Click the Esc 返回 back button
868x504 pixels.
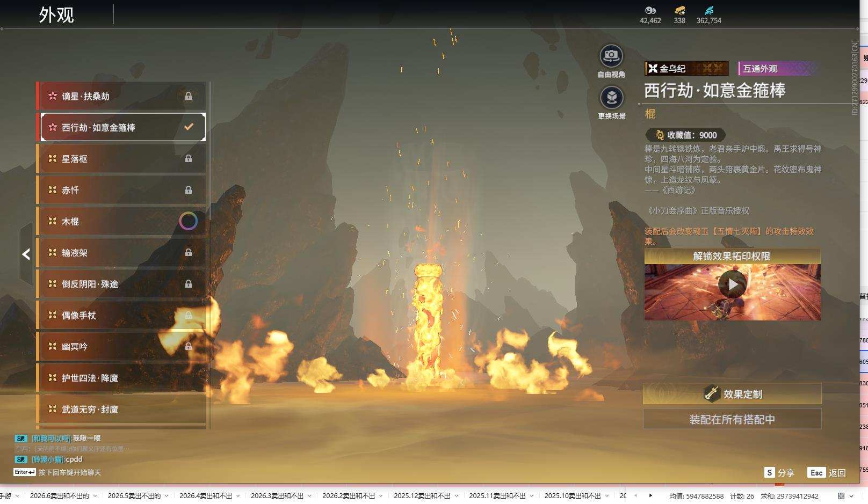pos(827,472)
